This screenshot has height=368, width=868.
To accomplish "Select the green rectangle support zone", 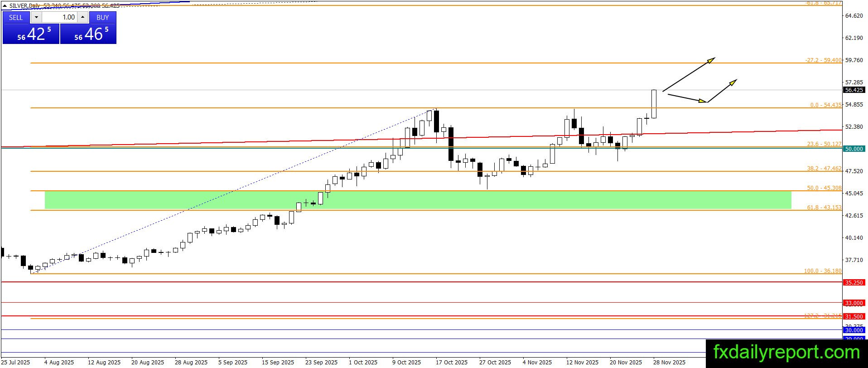I will 418,200.
